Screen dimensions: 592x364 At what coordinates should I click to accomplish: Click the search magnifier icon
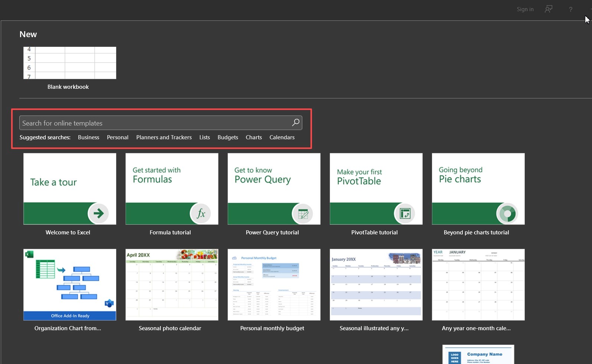pyautogui.click(x=296, y=123)
